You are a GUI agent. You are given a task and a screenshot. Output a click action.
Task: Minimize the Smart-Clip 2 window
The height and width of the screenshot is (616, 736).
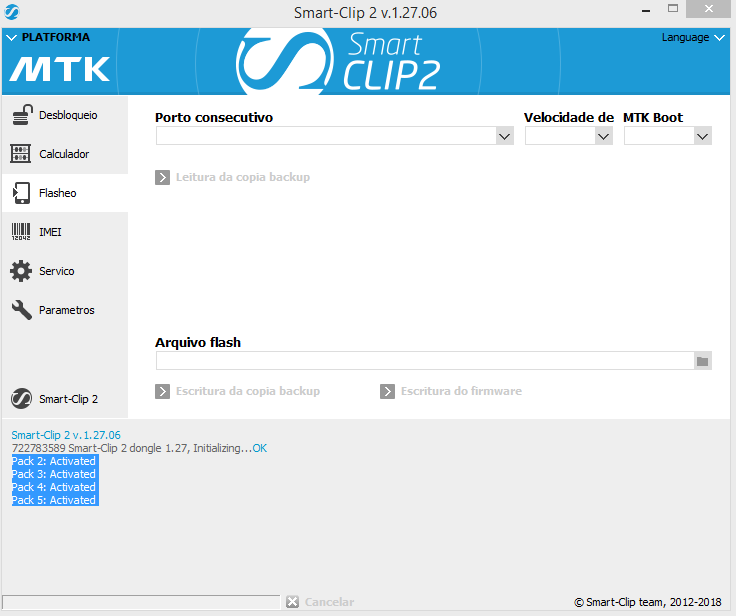coord(646,10)
